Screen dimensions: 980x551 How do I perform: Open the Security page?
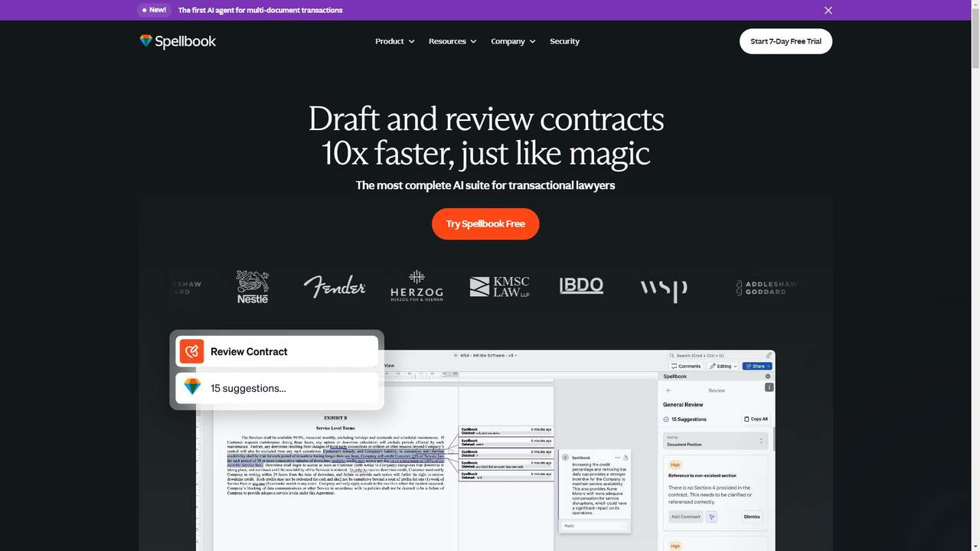coord(564,41)
